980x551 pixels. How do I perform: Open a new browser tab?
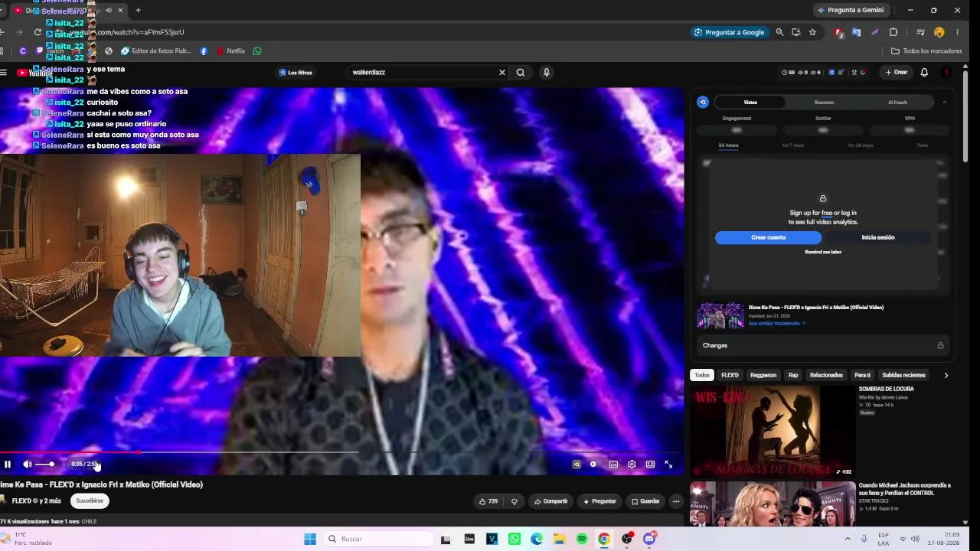[x=138, y=10]
